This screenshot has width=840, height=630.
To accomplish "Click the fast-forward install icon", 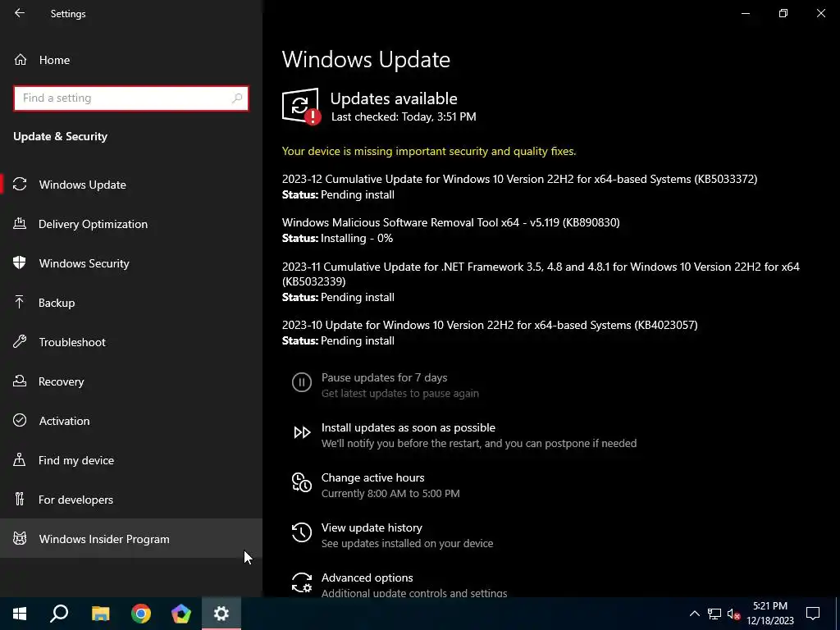I will point(302,432).
